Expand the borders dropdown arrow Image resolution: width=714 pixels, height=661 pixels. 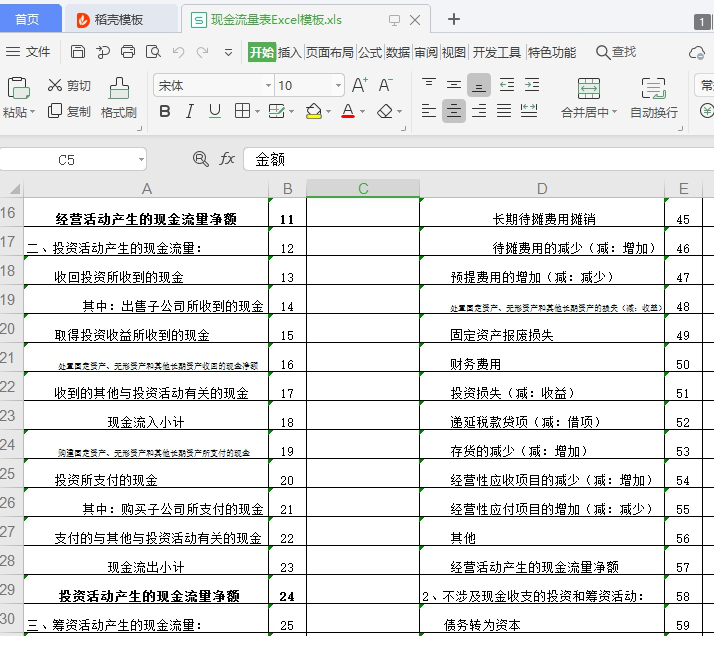coord(257,111)
